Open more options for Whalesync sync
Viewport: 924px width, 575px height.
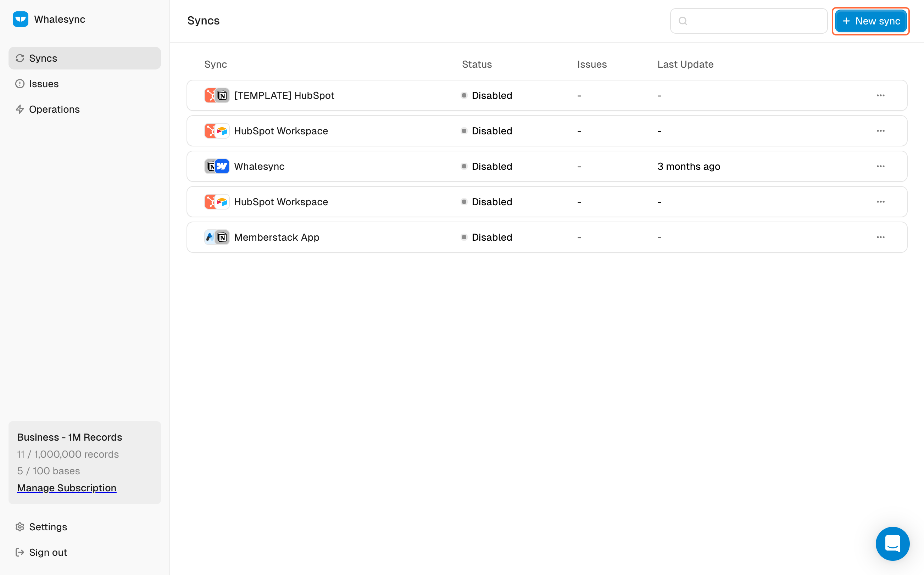(x=881, y=166)
